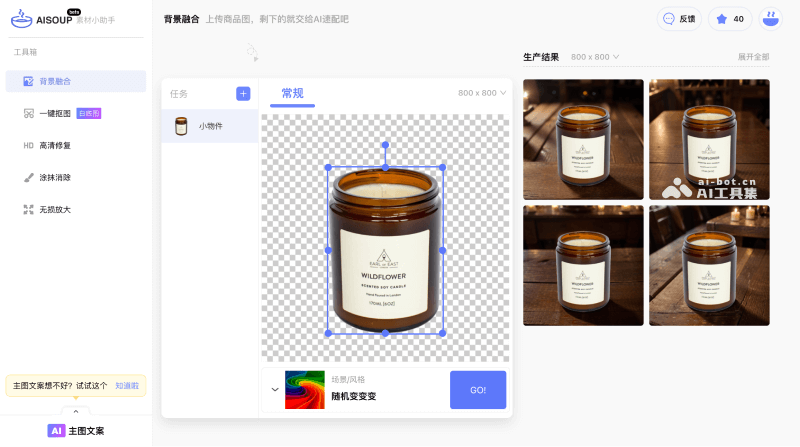
Task: Click the rainbow scene style swatch
Action: pyautogui.click(x=305, y=389)
